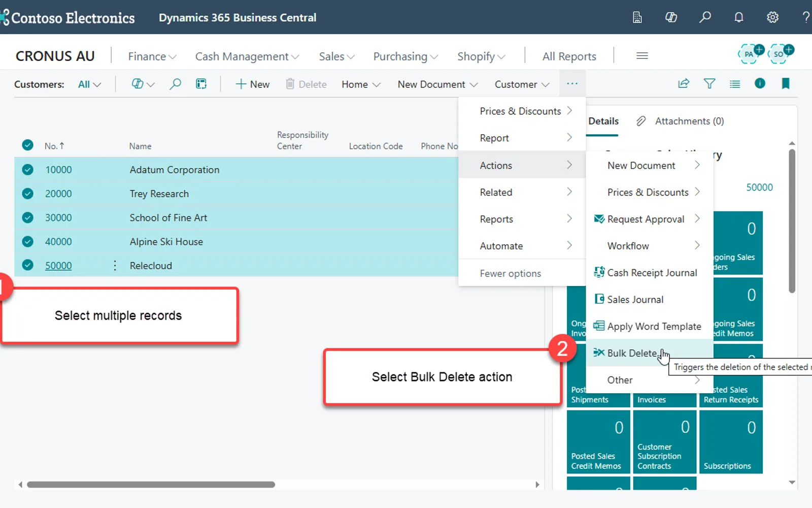Viewport: 812px width, 508px height.
Task: Open All Reports
Action: [x=569, y=56]
